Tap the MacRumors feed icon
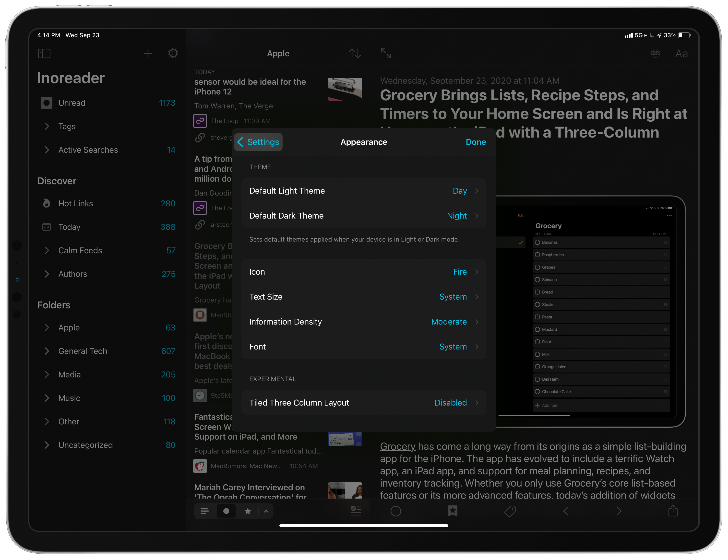The width and height of the screenshot is (728, 560). point(200,466)
